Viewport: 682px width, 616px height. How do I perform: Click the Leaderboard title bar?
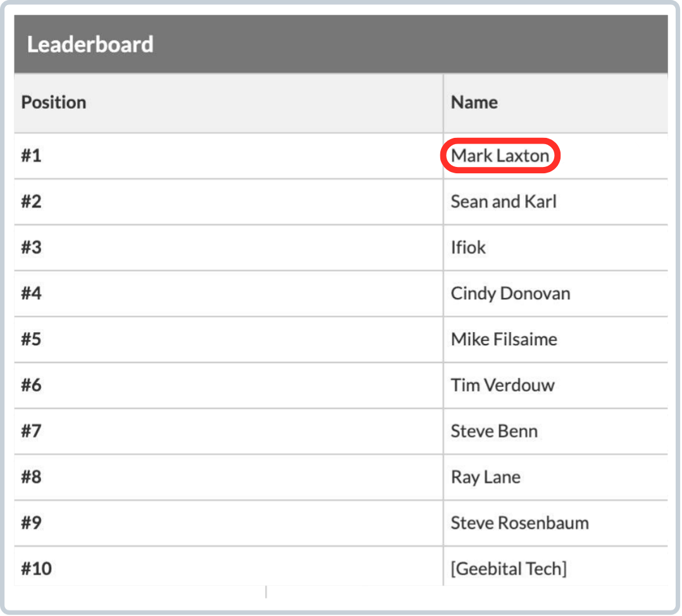pyautogui.click(x=90, y=45)
